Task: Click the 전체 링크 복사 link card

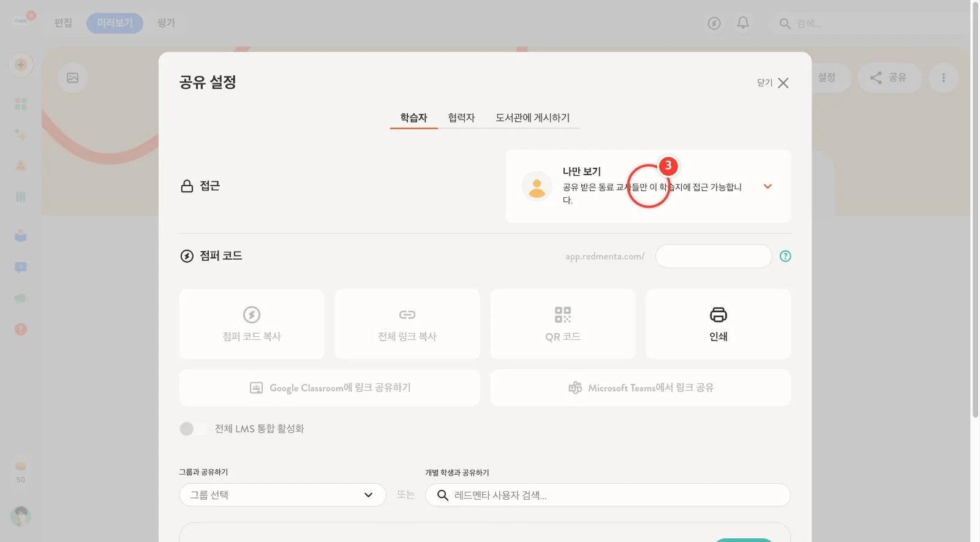Action: [x=407, y=324]
